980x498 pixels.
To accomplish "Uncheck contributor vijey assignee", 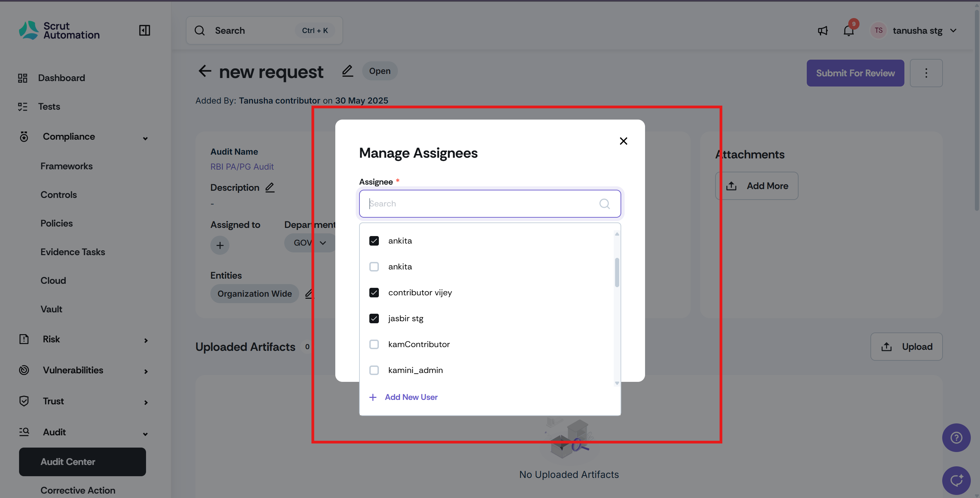I will click(374, 292).
